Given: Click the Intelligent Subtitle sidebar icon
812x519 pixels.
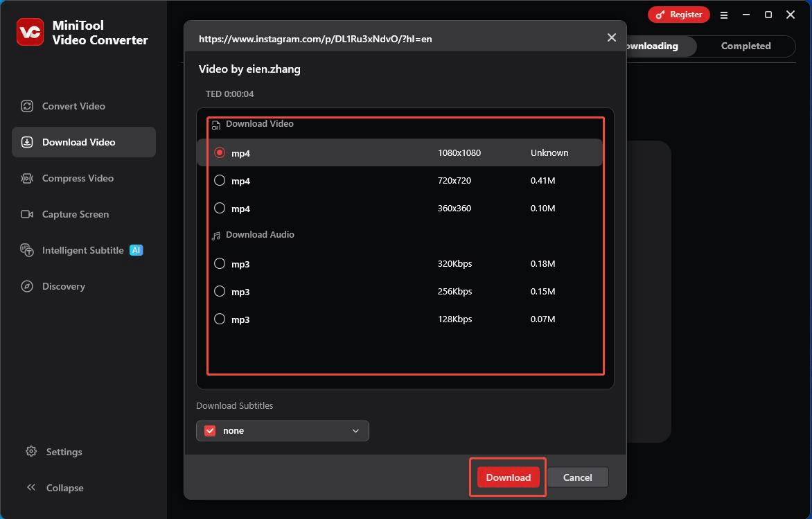Looking at the screenshot, I should coord(27,250).
